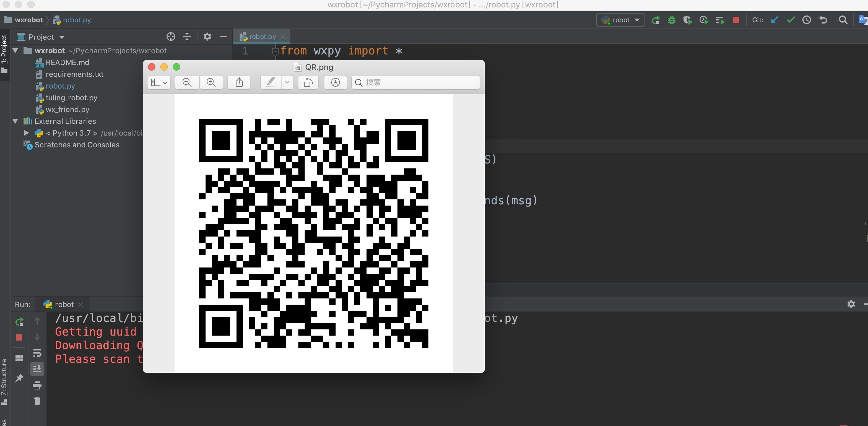Open Project panel settings gear
This screenshot has height=426, width=868.
pos(207,37)
